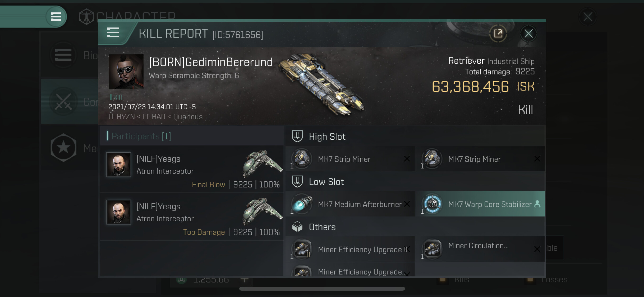Click the U-HYZN < LI-BA0 < Querious location link

pyautogui.click(x=155, y=117)
